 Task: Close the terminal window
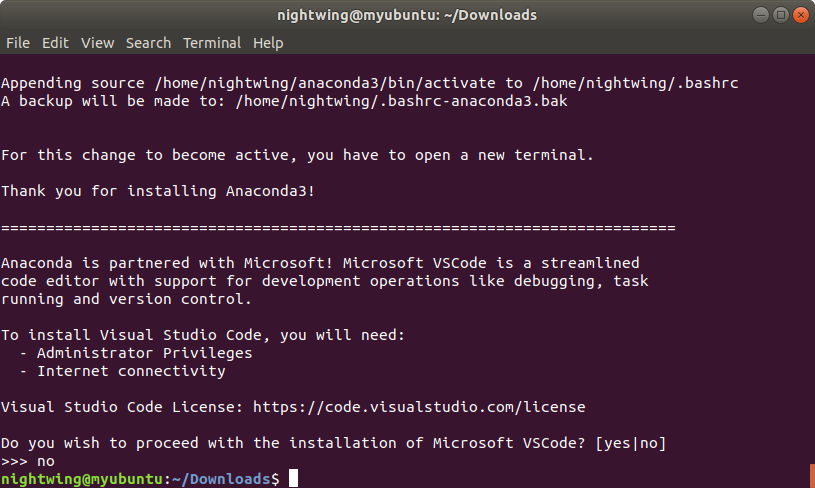point(801,15)
